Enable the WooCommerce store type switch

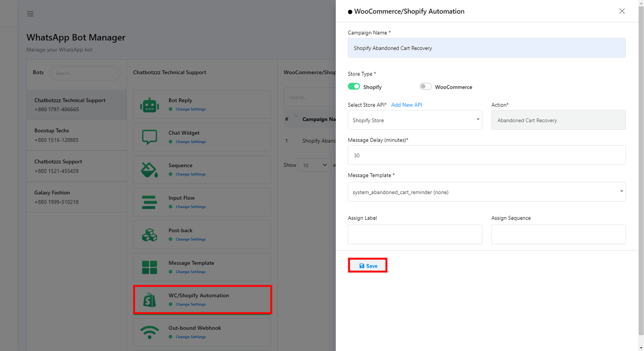[425, 86]
